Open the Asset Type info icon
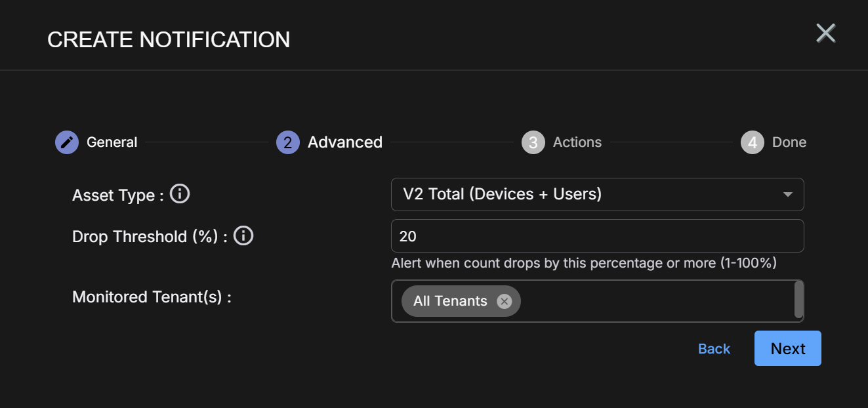The height and width of the screenshot is (408, 868). 180,194
